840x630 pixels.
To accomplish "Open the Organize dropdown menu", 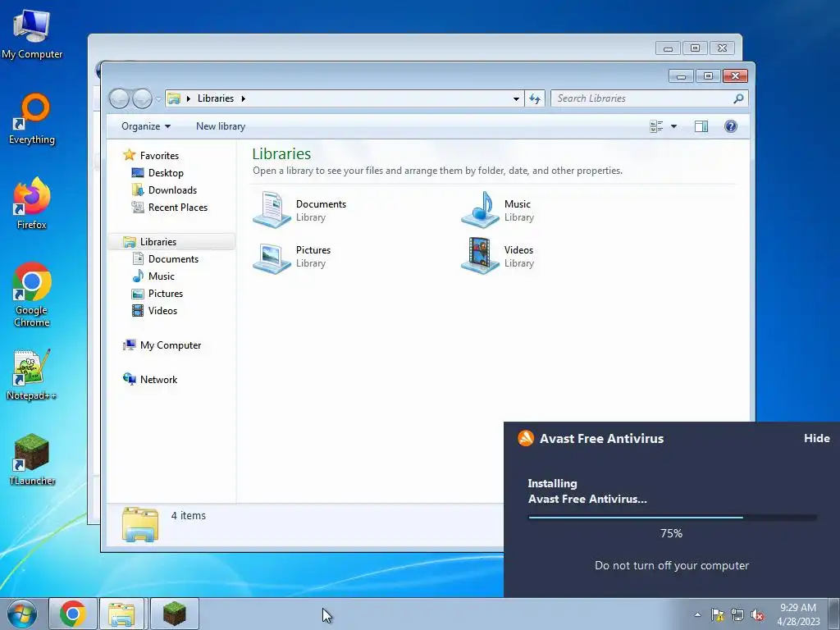I will point(146,126).
